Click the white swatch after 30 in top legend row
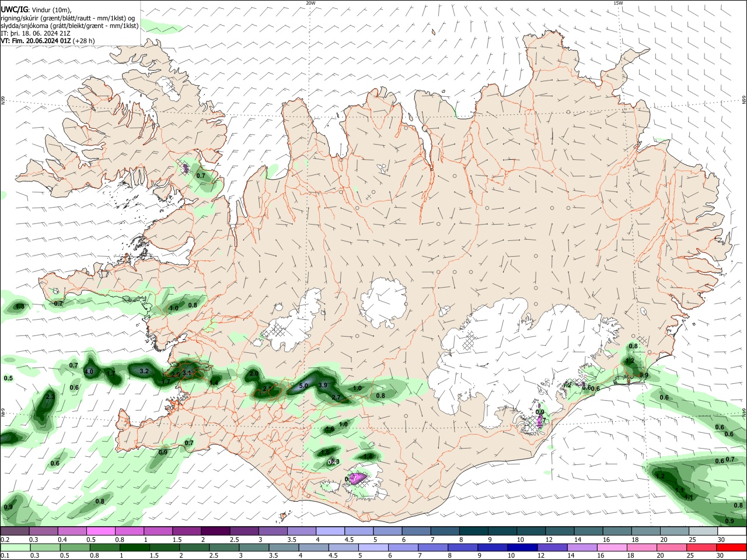747x560 pixels. click(x=732, y=531)
